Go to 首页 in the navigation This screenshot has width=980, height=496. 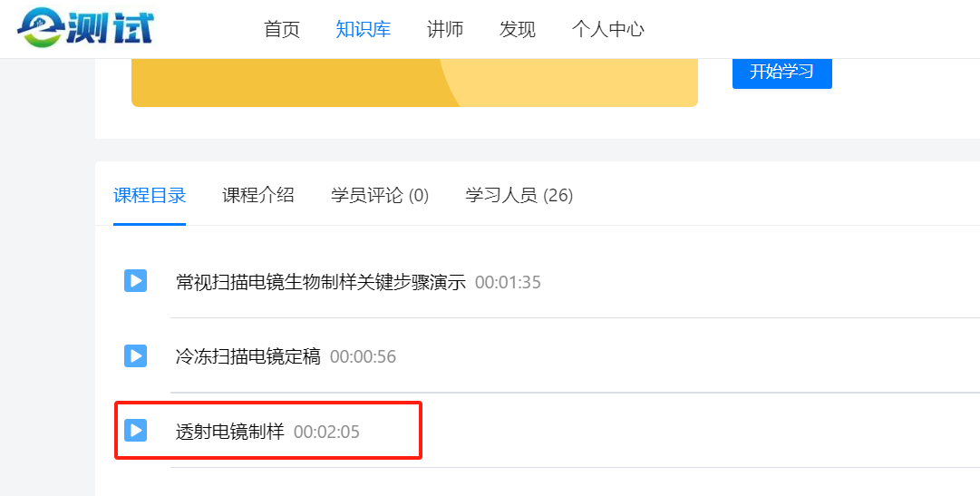pos(282,29)
